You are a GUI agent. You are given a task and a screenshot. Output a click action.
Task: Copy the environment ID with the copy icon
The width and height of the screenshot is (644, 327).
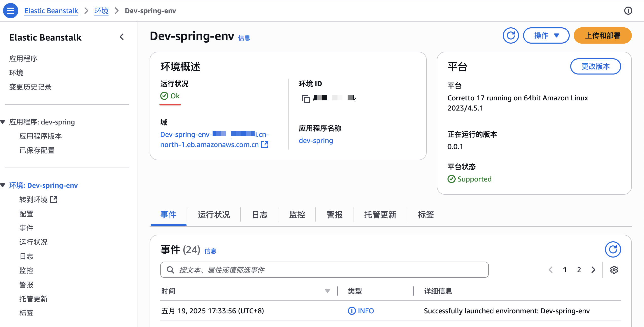(x=306, y=99)
